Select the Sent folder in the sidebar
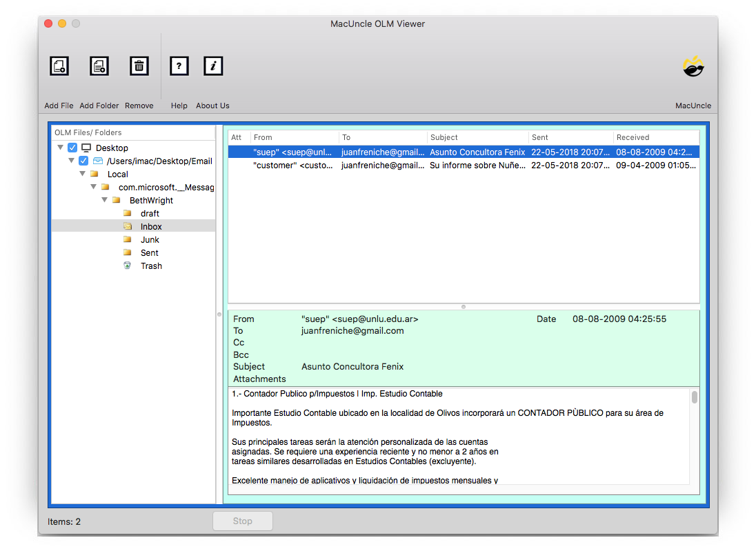The width and height of the screenshot is (756, 551). 150,252
